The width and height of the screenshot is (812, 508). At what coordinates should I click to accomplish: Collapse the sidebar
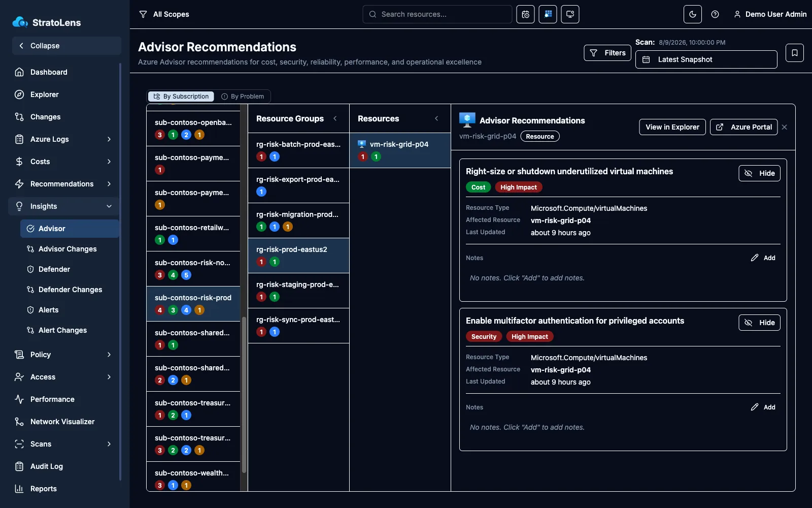pyautogui.click(x=66, y=46)
